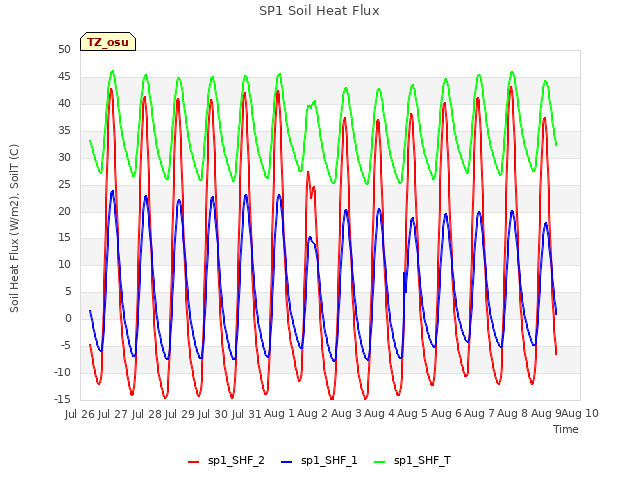The height and width of the screenshot is (480, 640).
Task: Click the Aug 10 x-axis tick label
Action: click(580, 413)
